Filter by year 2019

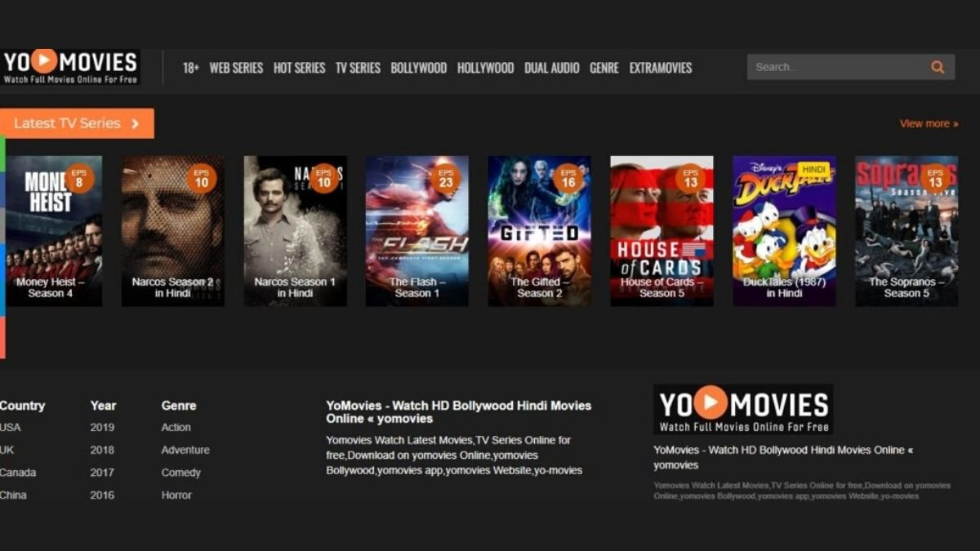pos(102,427)
